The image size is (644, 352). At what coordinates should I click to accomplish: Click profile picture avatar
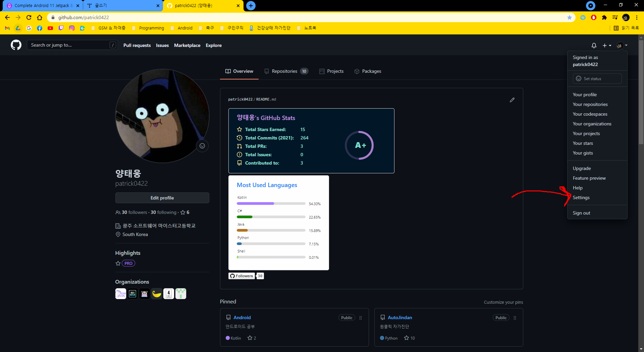162,116
